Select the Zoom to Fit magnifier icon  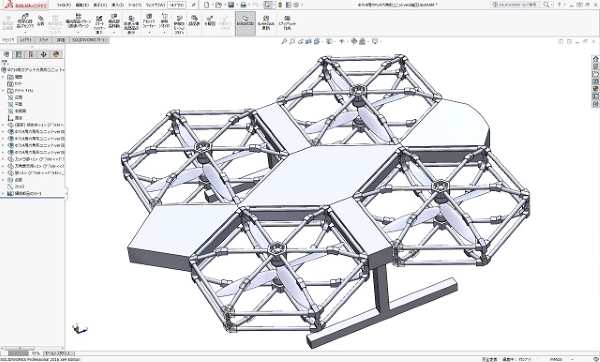284,41
